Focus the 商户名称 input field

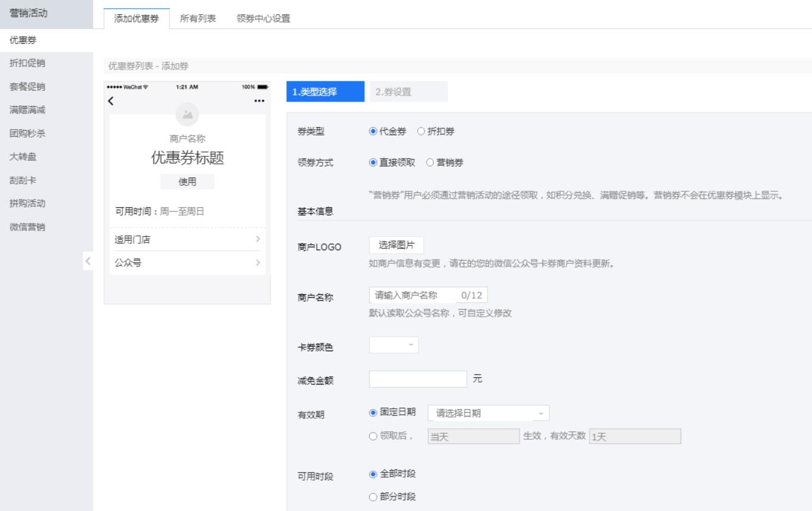429,295
